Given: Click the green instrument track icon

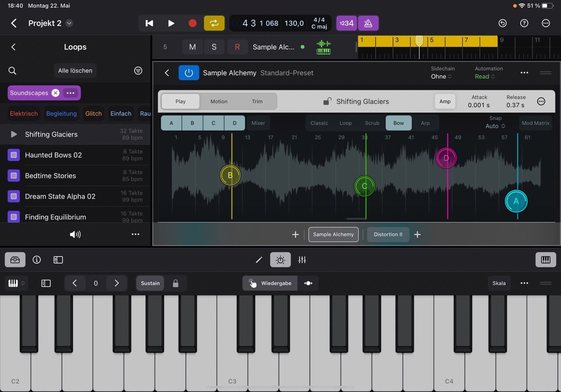Looking at the screenshot, I should 323,47.
